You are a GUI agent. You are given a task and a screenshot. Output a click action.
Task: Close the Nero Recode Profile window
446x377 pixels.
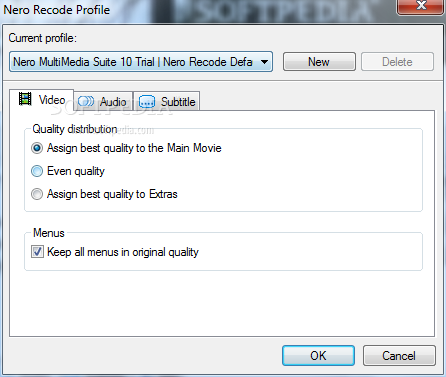click(421, 6)
